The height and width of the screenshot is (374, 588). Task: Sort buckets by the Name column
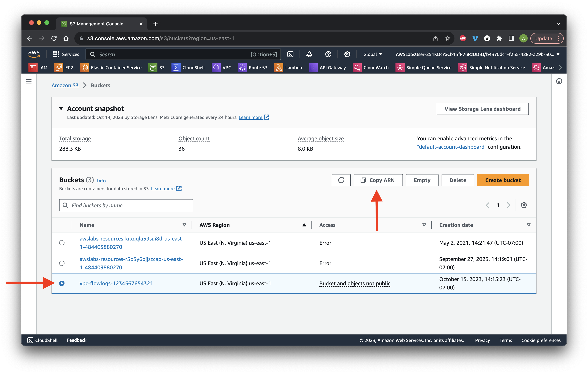184,225
